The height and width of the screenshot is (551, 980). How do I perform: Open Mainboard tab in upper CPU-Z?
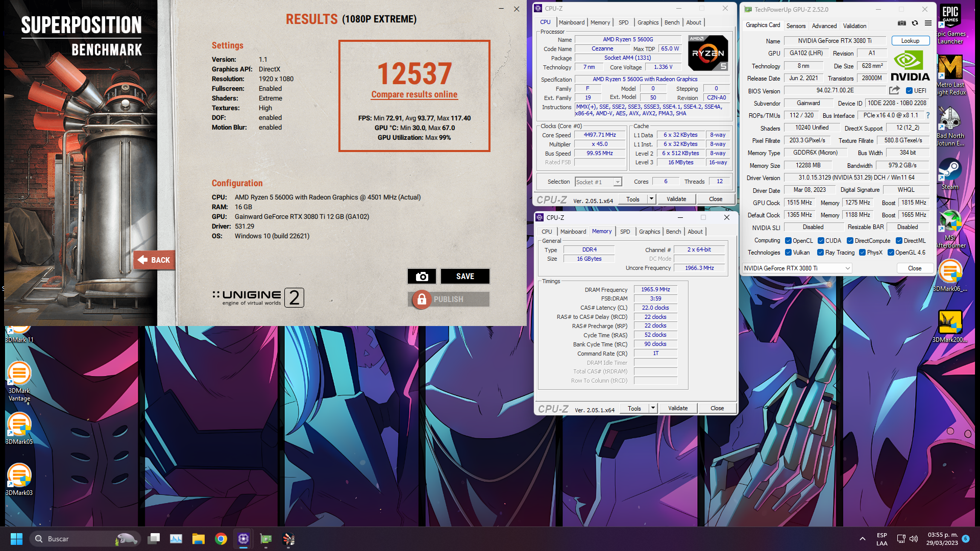[572, 22]
